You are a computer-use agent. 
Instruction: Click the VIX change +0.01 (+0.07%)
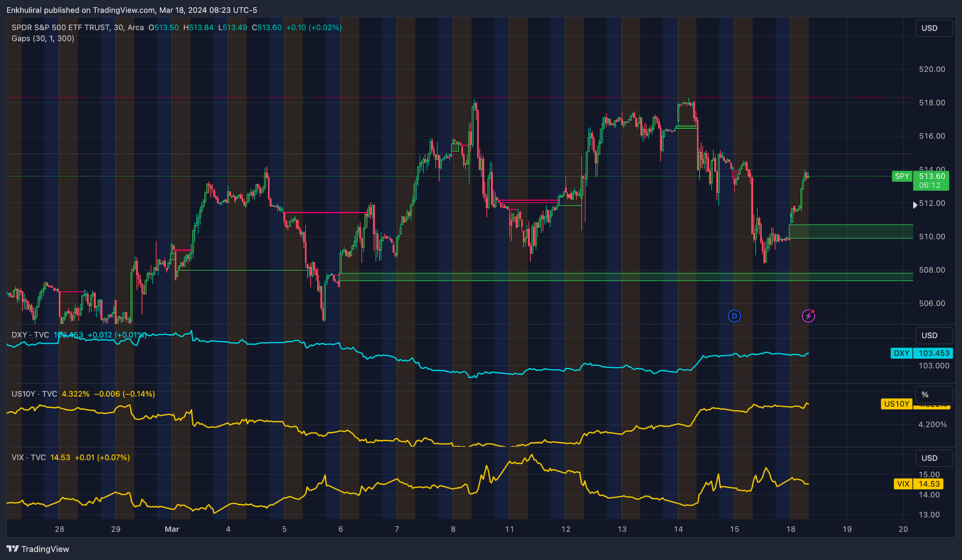102,457
